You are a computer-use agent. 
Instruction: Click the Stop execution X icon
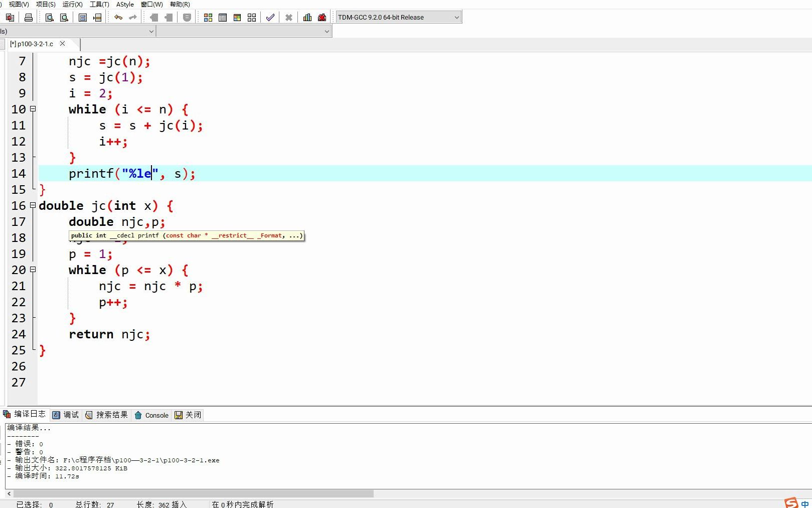coord(289,18)
